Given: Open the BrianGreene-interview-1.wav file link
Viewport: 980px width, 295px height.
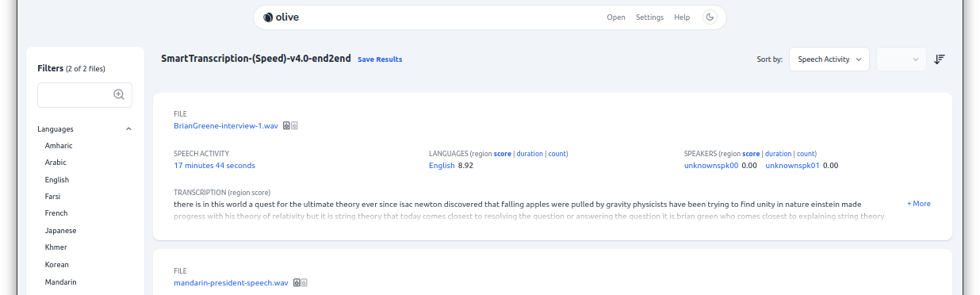Looking at the screenshot, I should click(226, 125).
